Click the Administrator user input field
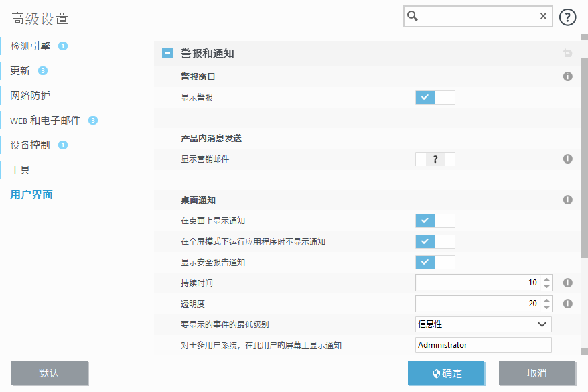 (x=483, y=345)
